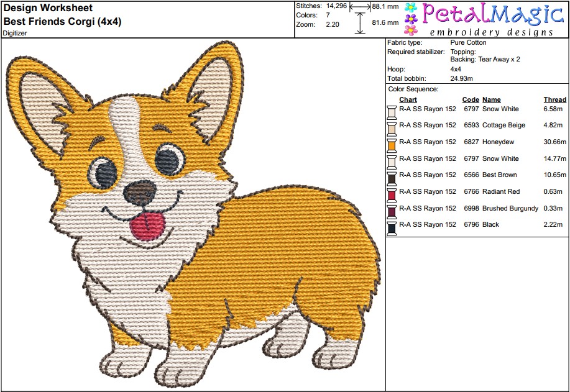Click the 'Topping:' stabilizer text
The width and height of the screenshot is (570, 392).
coord(463,52)
